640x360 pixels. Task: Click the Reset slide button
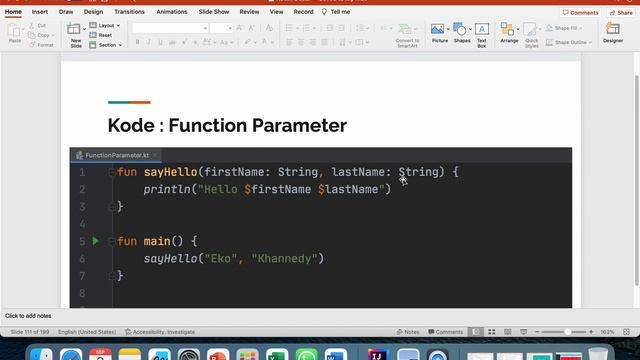tap(101, 35)
